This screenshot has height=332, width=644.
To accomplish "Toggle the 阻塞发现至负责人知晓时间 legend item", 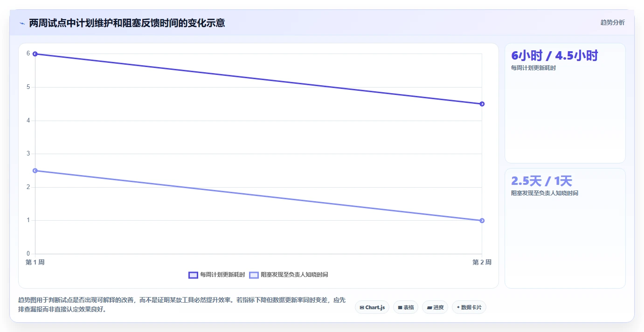I will [289, 275].
